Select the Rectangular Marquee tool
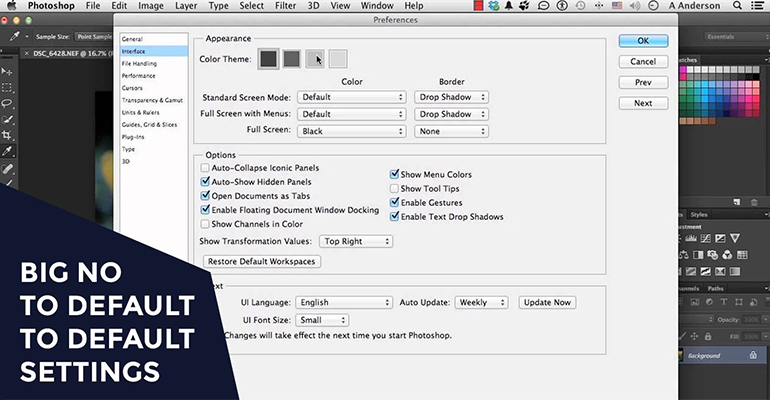Image resolution: width=770 pixels, height=400 pixels. click(7, 88)
